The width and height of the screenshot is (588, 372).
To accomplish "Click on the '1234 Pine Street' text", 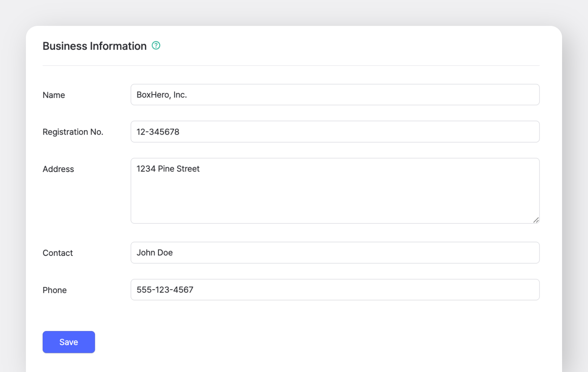I will tap(168, 169).
